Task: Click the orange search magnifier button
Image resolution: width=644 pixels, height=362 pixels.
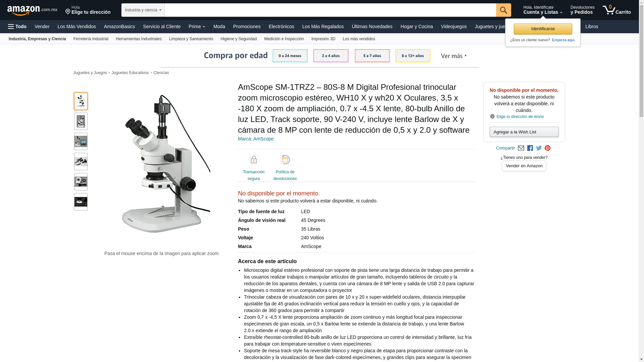Action: [x=503, y=10]
